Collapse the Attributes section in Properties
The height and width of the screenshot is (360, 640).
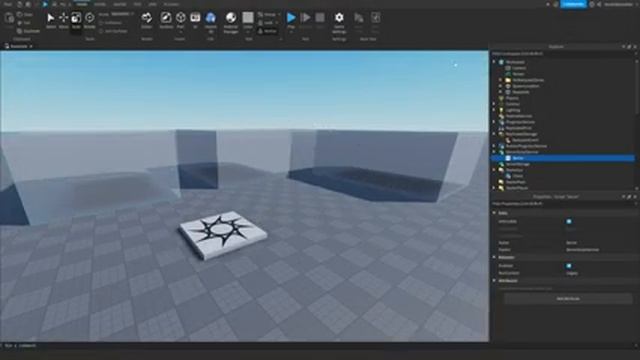pos(494,281)
